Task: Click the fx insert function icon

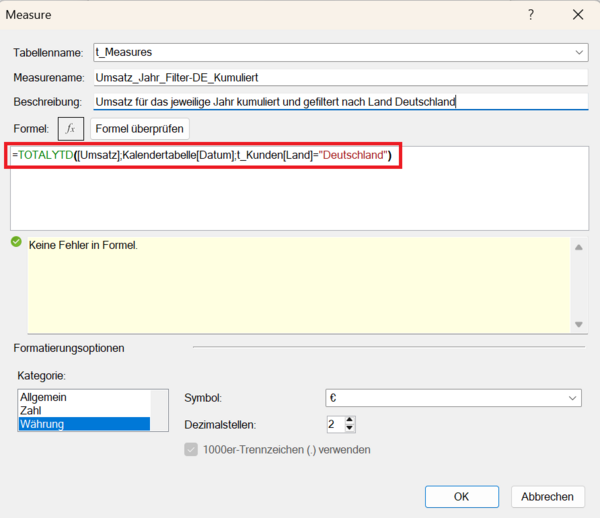Action: [70, 129]
